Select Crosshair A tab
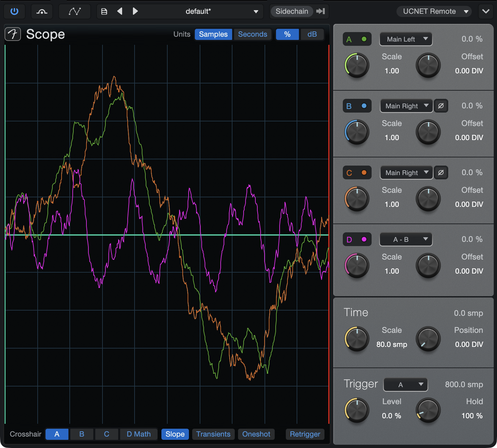Screen dimensions: 497x448 click(x=57, y=434)
